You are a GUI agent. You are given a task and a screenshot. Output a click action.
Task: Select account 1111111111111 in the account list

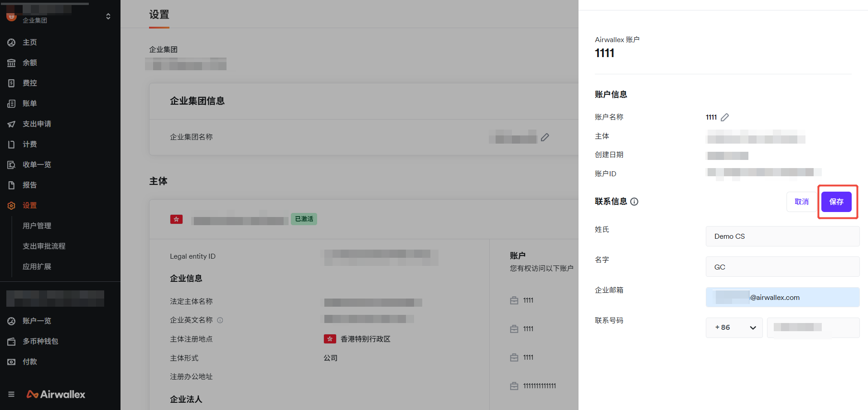point(539,386)
